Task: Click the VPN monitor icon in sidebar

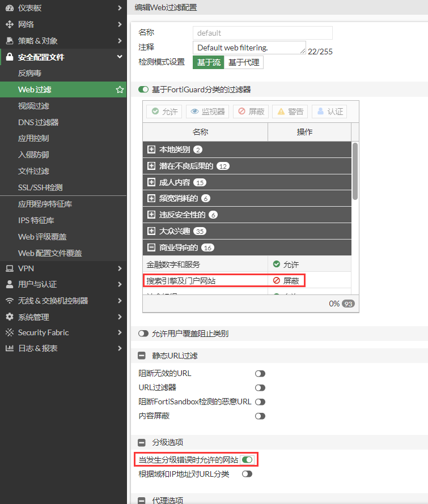Action: [x=9, y=268]
